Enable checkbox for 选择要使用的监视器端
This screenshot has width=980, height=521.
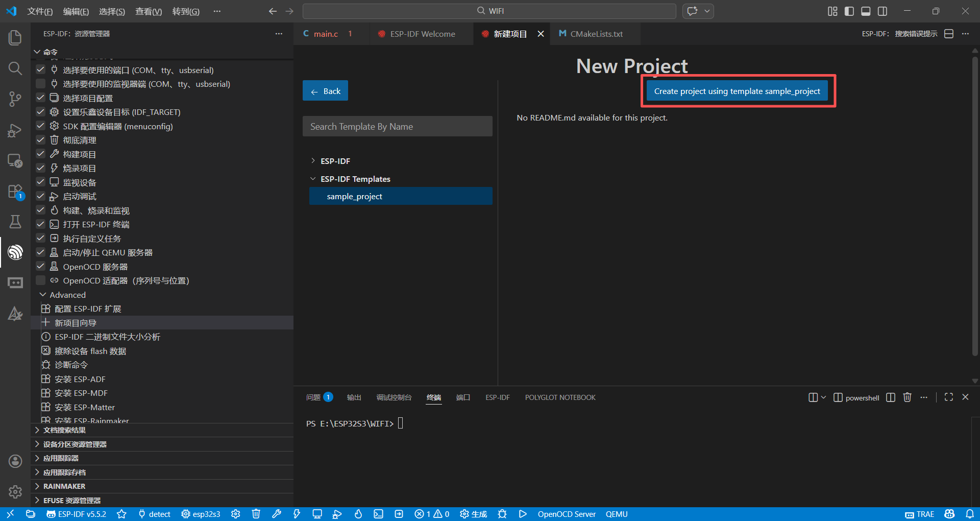click(41, 83)
